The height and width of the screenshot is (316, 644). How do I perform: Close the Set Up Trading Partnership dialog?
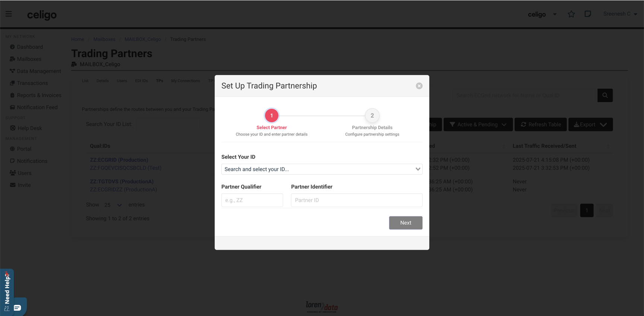pos(419,86)
